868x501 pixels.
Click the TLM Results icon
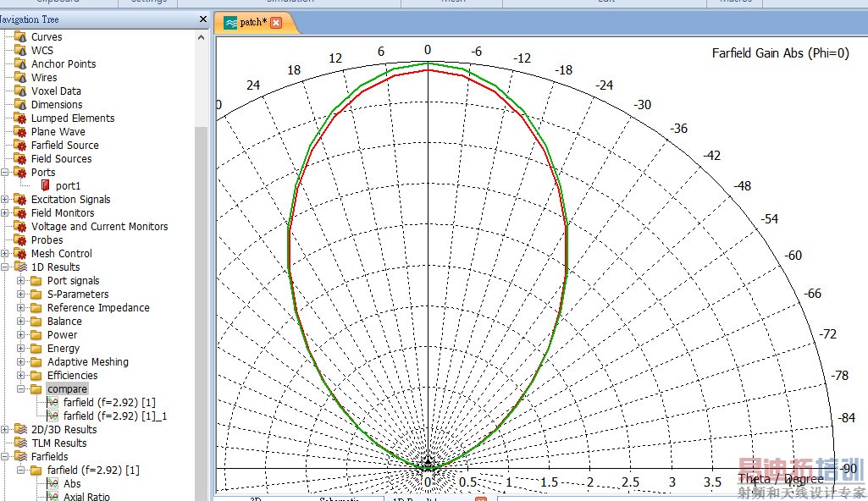pyautogui.click(x=20, y=443)
